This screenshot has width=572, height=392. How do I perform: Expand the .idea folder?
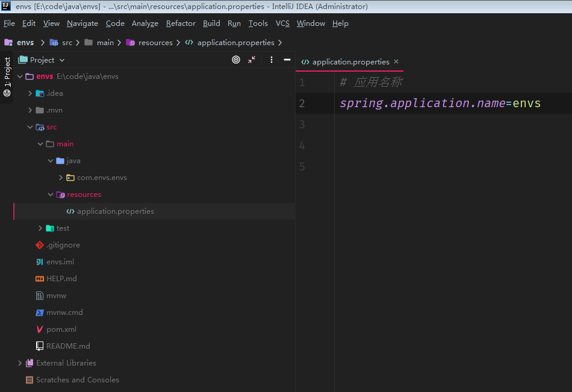point(30,93)
